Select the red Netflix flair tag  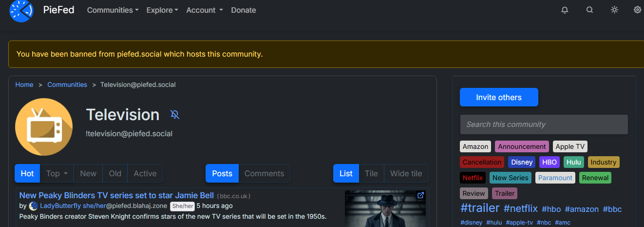pyautogui.click(x=473, y=178)
